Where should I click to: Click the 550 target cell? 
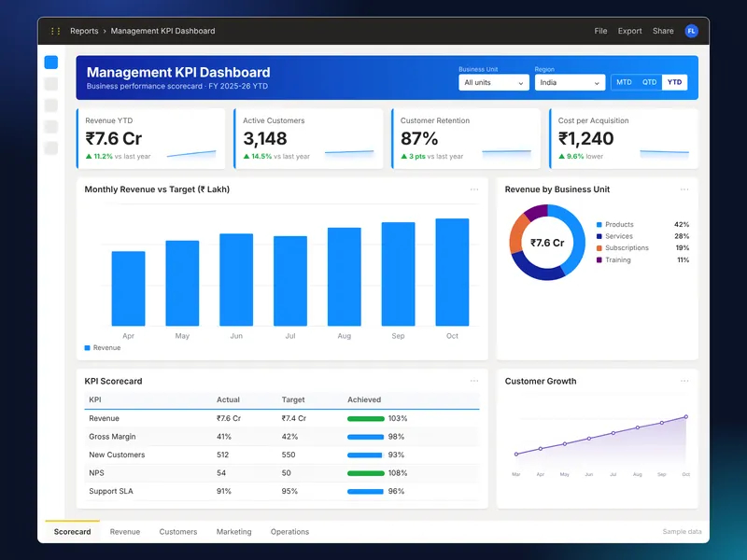(289, 455)
